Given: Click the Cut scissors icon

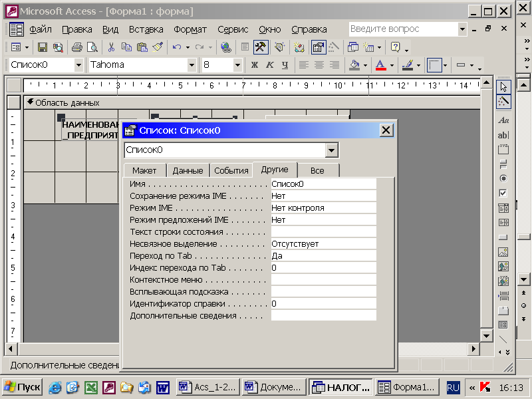Looking at the screenshot, I should coord(111,47).
